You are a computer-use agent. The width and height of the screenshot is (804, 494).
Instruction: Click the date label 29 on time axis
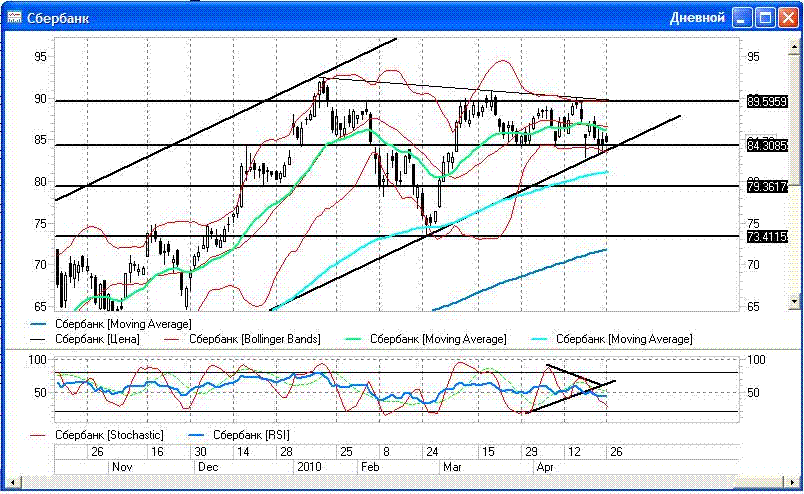click(x=531, y=452)
